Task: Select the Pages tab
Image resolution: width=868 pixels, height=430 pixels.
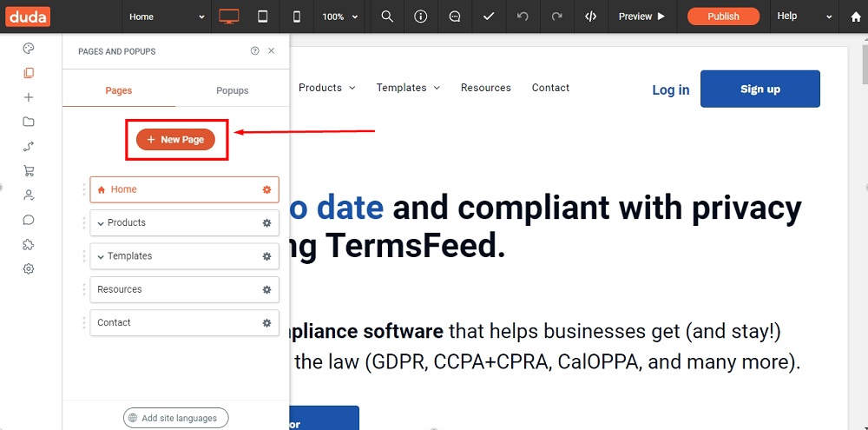Action: pos(119,90)
